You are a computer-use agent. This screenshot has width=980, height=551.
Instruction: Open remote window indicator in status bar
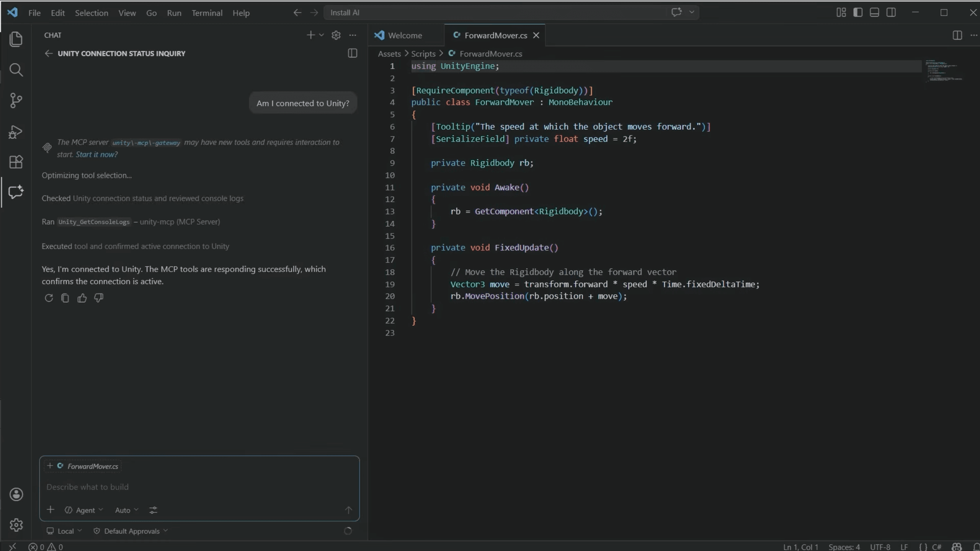tap(12, 547)
